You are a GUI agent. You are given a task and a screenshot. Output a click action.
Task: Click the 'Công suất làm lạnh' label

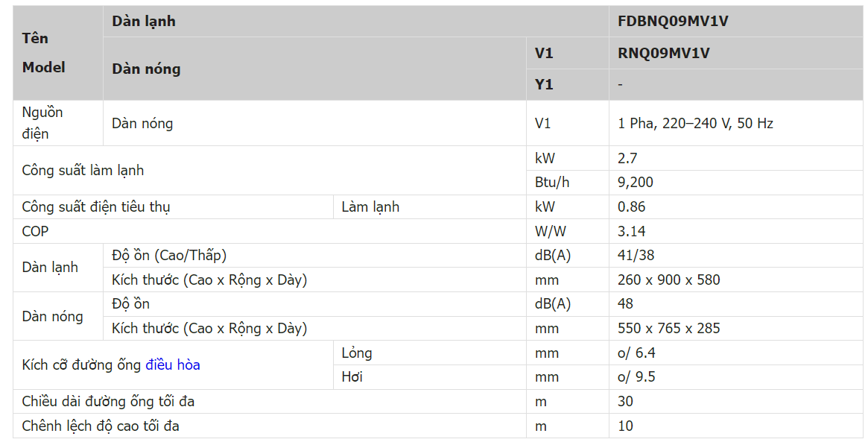(x=83, y=171)
